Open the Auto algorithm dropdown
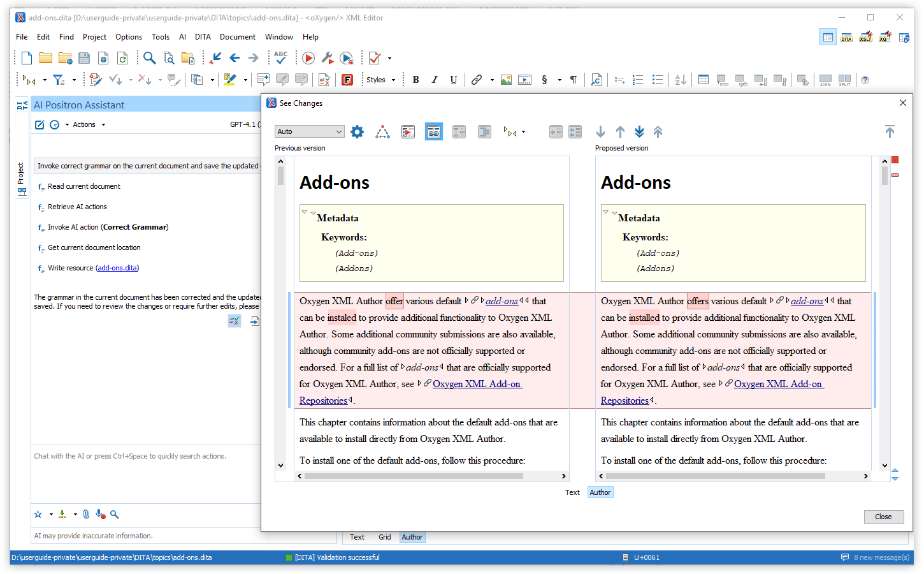 point(310,131)
